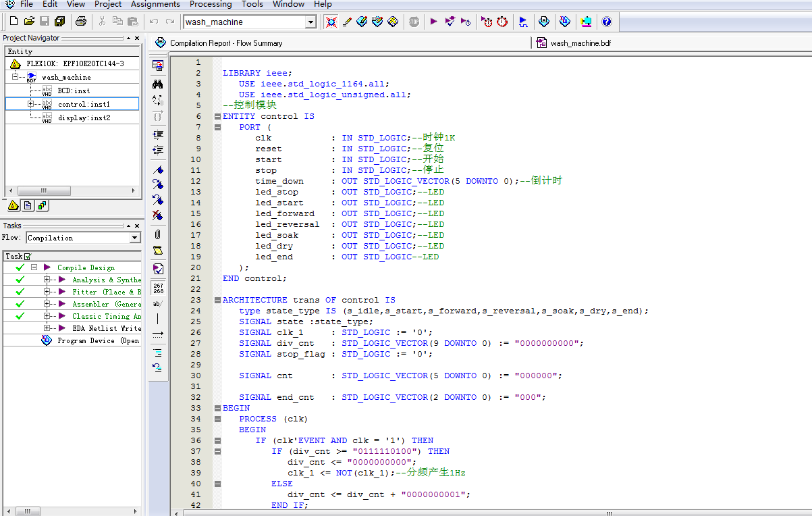Collapse ENTITY control block at line 6

pos(217,116)
